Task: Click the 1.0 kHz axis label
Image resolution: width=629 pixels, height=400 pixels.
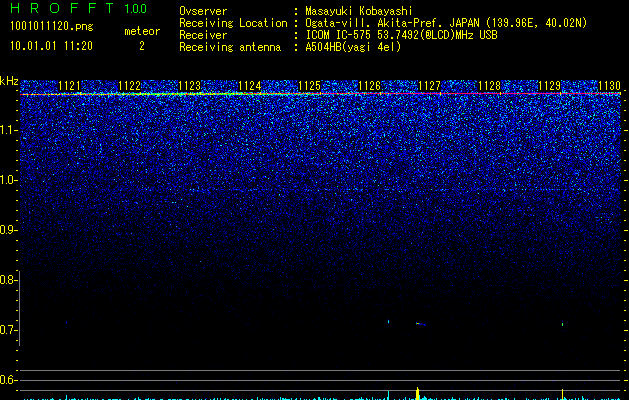Action: click(x=9, y=180)
